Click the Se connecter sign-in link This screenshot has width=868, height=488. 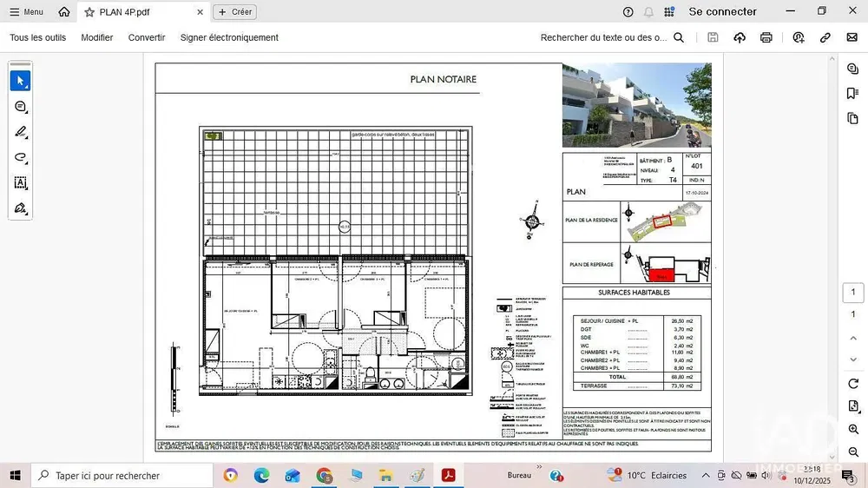(x=722, y=12)
